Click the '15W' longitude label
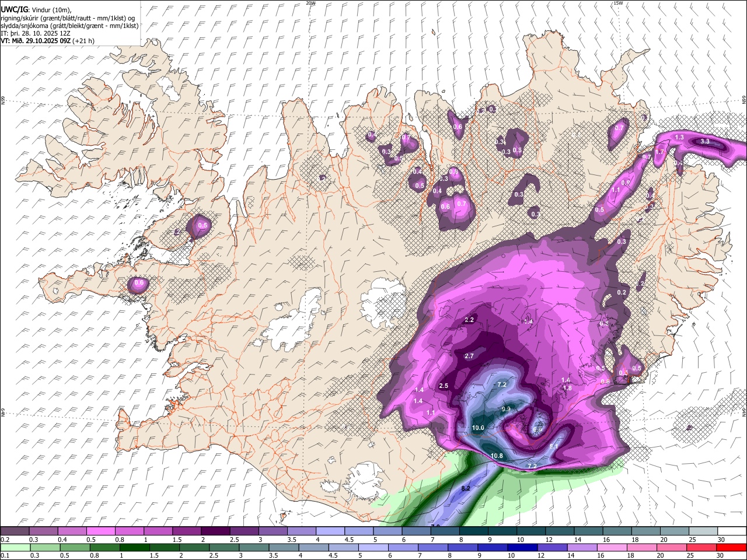747x560 pixels. coord(618,3)
